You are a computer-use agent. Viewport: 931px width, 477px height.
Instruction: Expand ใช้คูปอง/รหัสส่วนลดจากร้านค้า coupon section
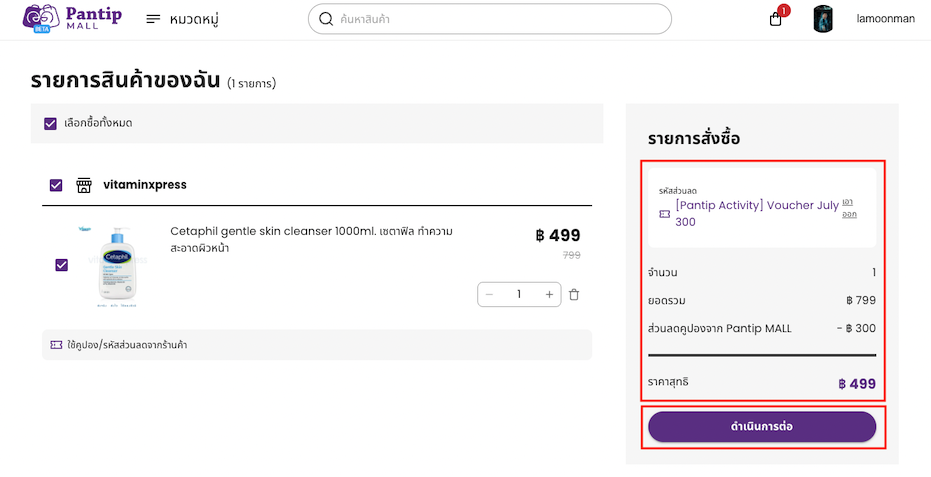[x=317, y=345]
